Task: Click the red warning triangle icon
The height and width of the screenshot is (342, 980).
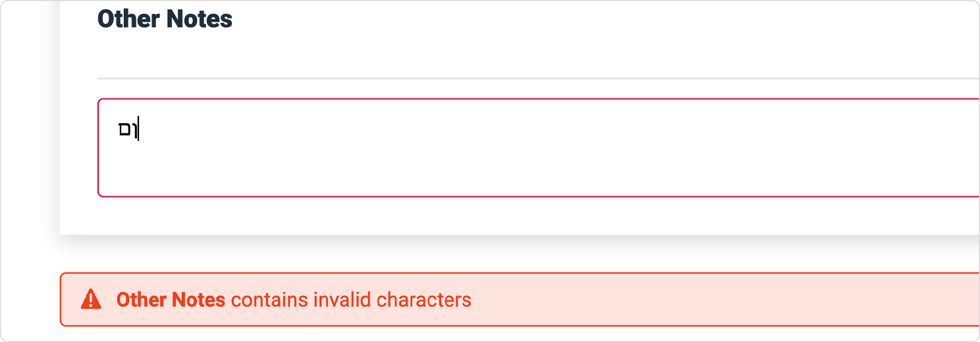Action: tap(91, 299)
